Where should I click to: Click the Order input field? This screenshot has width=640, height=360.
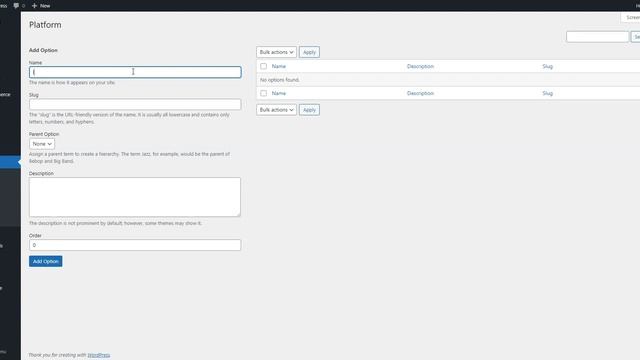point(135,245)
